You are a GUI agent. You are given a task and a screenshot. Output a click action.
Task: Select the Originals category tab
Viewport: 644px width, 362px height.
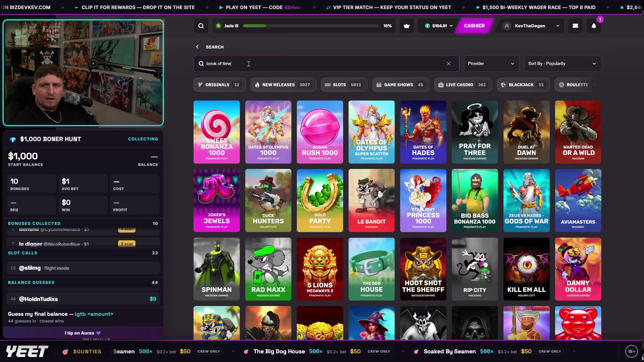pyautogui.click(x=219, y=85)
